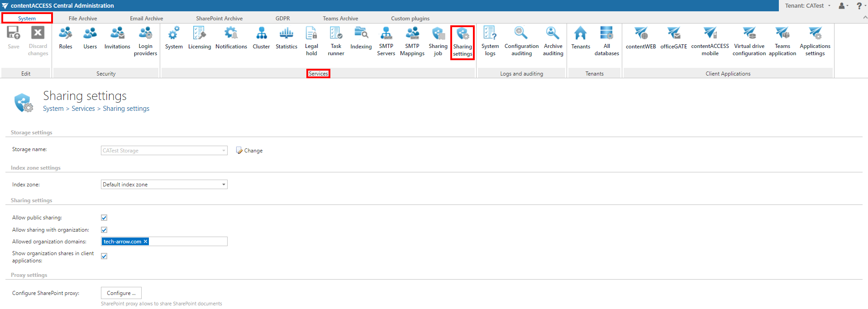Click inside Allowed organization domains field
The height and width of the screenshot is (309, 868).
[188, 242]
